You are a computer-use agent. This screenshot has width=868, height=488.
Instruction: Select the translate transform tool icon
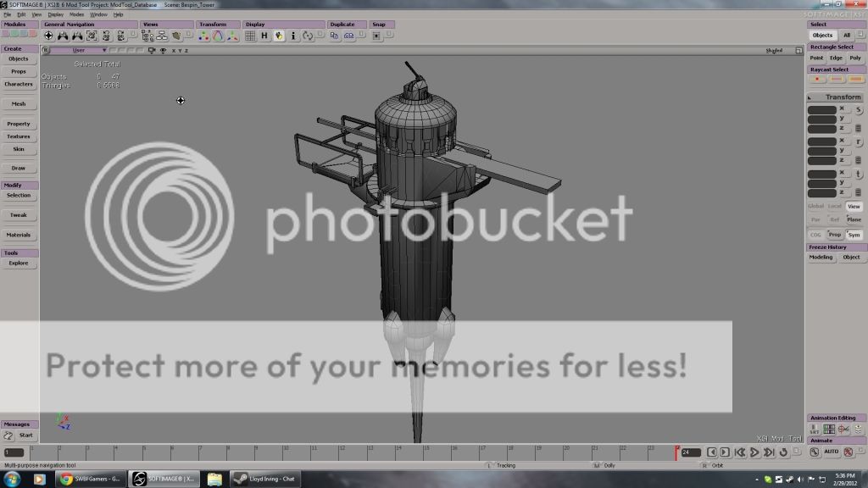coord(232,36)
